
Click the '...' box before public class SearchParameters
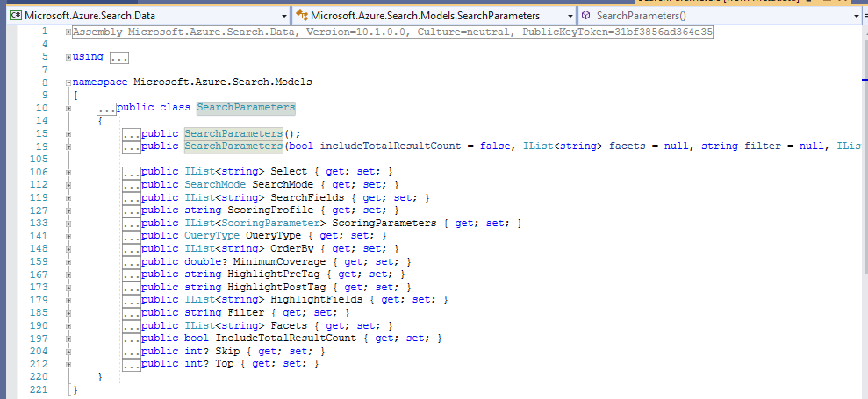106,108
